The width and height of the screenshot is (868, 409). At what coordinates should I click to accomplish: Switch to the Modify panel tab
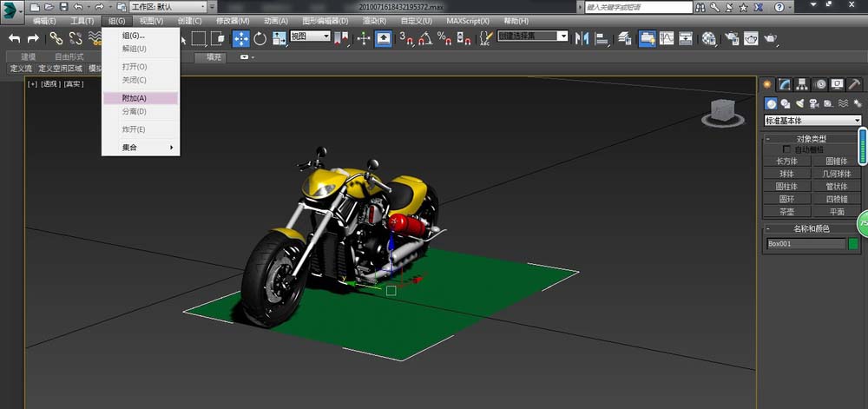(785, 84)
